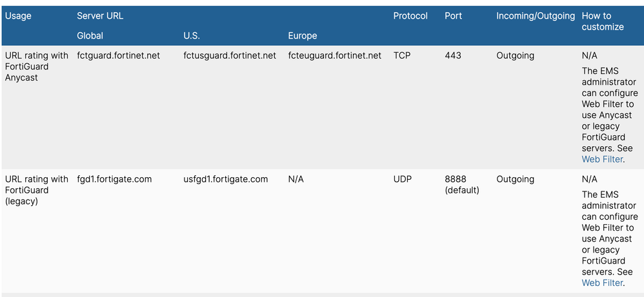Select the fgd1.fortigate.com server URL
Viewport: 644px width, 297px height.
114,179
